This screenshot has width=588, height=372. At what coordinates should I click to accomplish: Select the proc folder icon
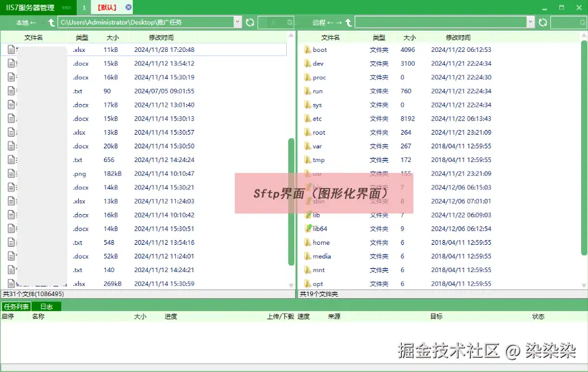(307, 77)
